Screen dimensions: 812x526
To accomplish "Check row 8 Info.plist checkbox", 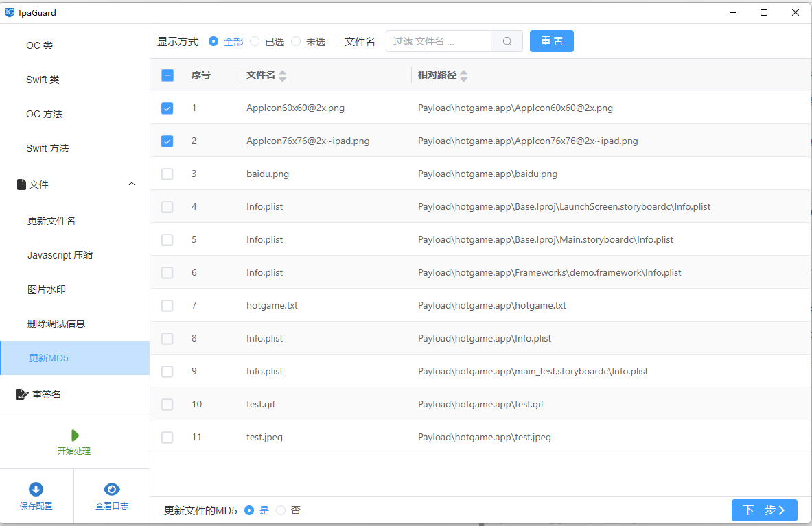I will (x=167, y=339).
